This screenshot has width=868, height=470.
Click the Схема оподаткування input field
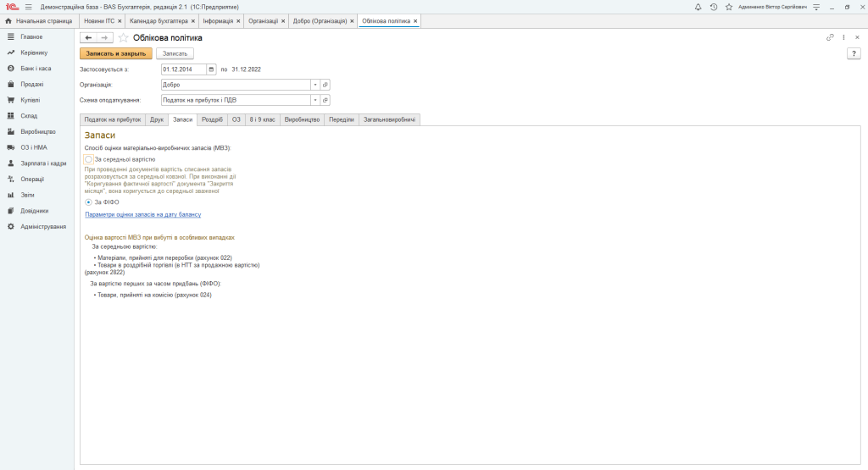pos(236,100)
